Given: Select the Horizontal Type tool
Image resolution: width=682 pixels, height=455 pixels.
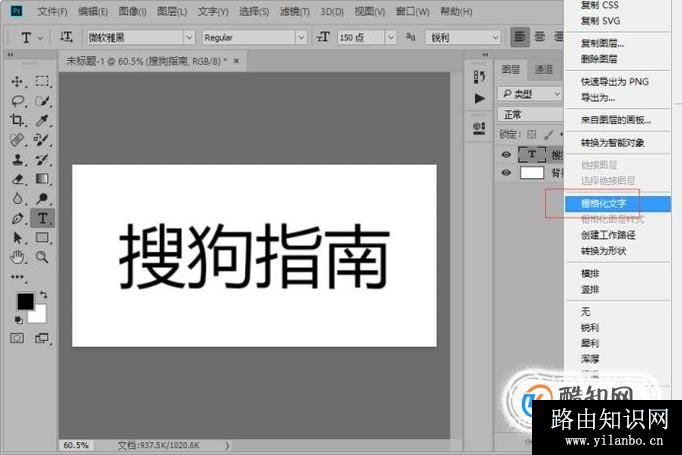Looking at the screenshot, I should pyautogui.click(x=42, y=218).
